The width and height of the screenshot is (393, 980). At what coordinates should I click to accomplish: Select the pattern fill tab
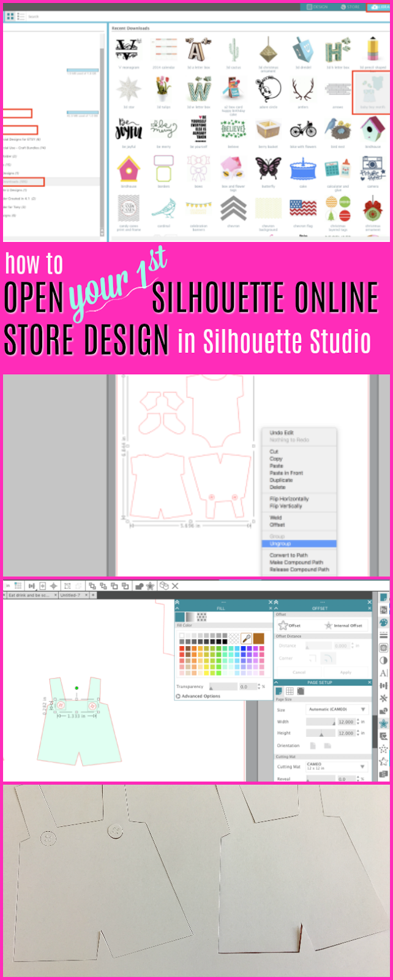coord(201,617)
